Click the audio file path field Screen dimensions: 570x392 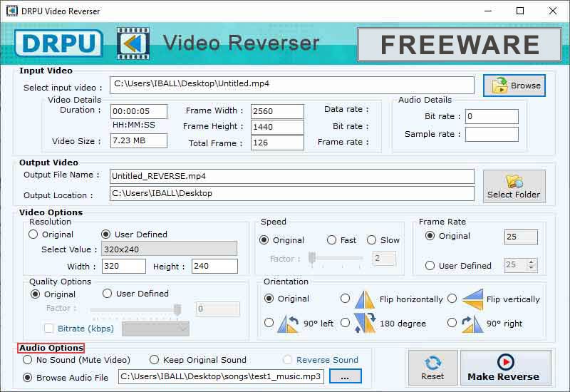221,376
